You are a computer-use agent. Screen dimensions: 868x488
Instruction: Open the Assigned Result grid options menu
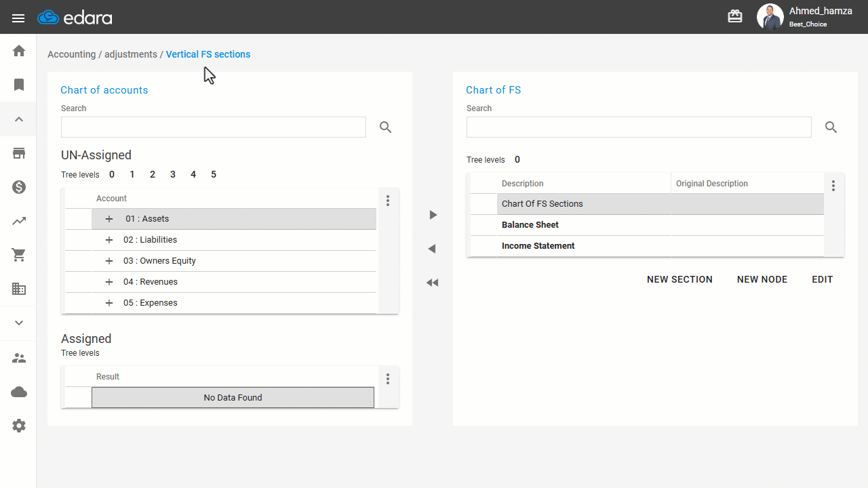388,379
